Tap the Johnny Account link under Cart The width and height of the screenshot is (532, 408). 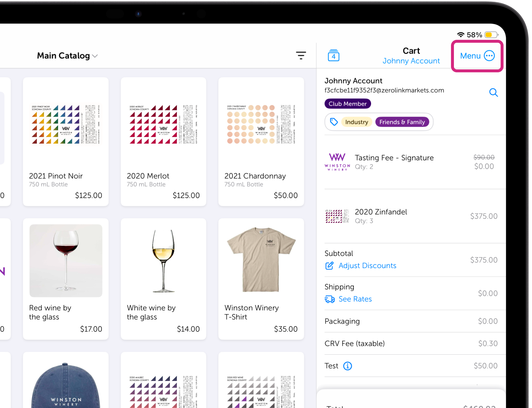[x=411, y=61]
